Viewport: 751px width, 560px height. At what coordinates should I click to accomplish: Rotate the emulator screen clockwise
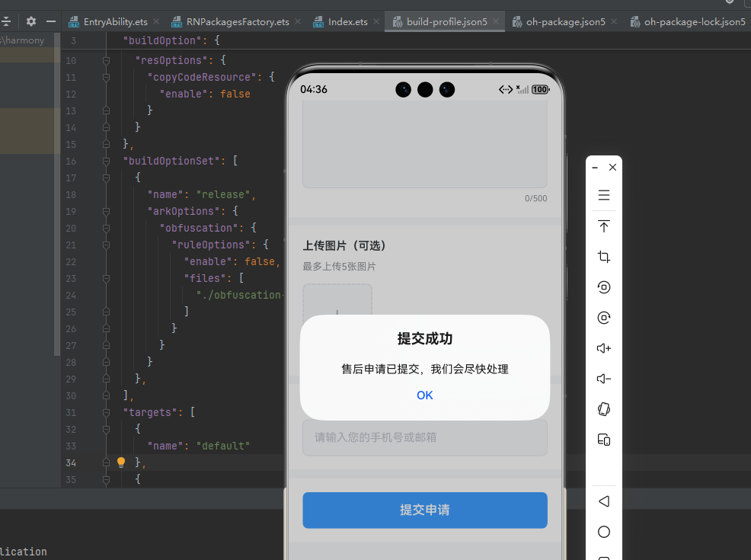point(604,318)
